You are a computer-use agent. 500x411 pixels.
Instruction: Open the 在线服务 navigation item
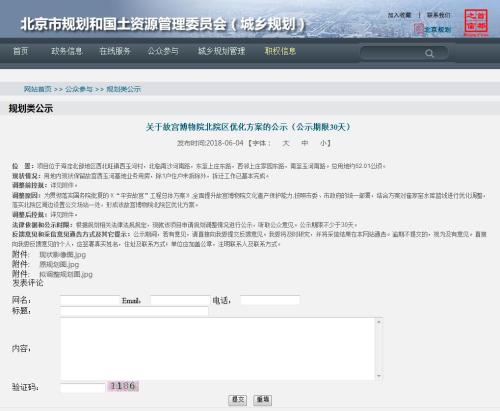coord(115,51)
